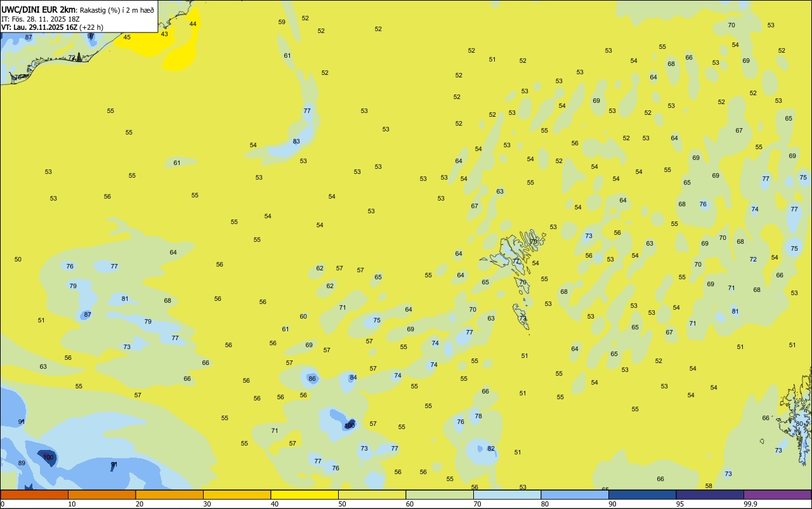Click the 10–20 orange legend swatch
This screenshot has width=812, height=509.
click(x=101, y=494)
